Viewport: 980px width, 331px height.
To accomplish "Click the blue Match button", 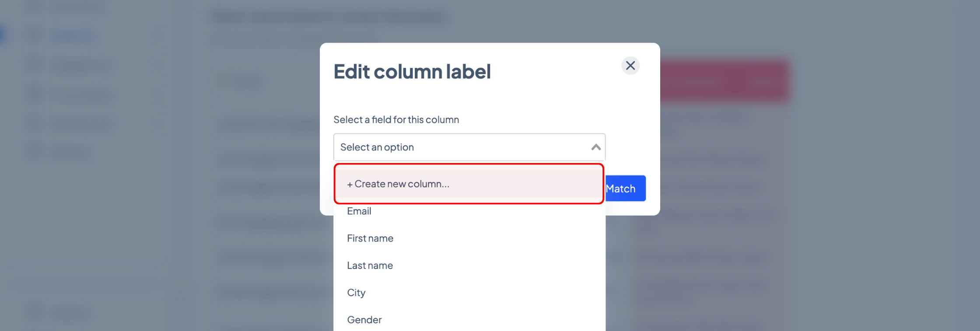I will coord(625,188).
